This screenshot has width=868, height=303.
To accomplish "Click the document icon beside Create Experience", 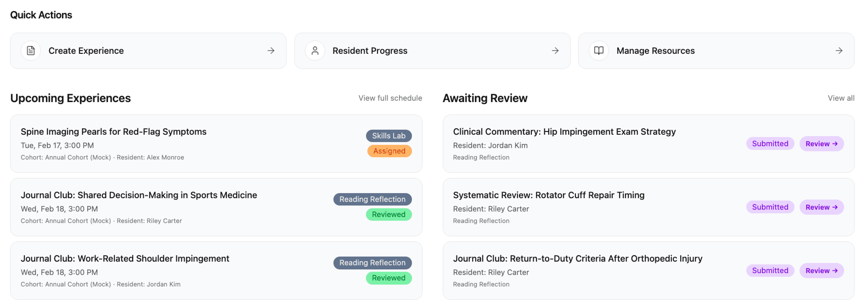I will click(x=31, y=51).
